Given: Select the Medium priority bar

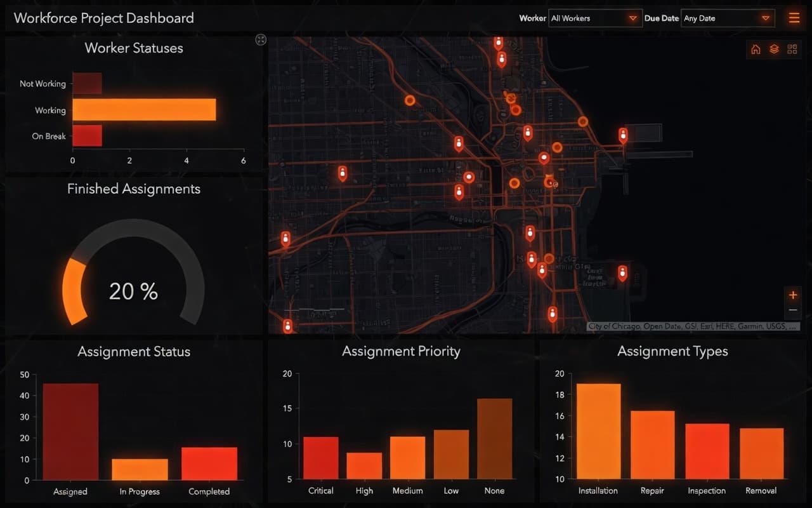Looking at the screenshot, I should pos(407,458).
